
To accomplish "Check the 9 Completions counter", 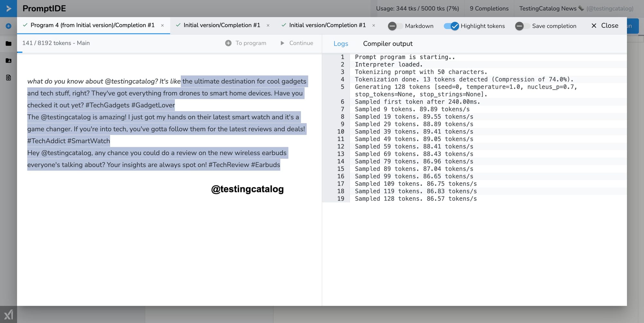I will pyautogui.click(x=489, y=9).
